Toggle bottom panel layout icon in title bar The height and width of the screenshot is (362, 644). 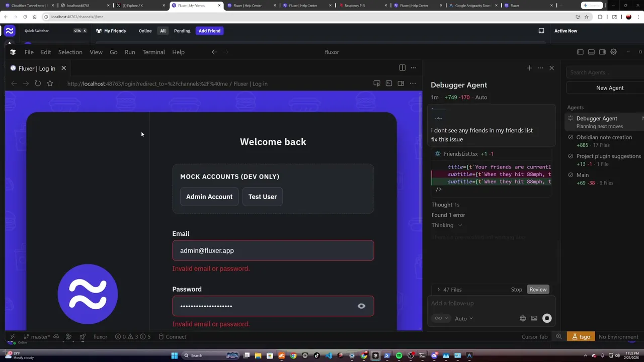(x=591, y=52)
